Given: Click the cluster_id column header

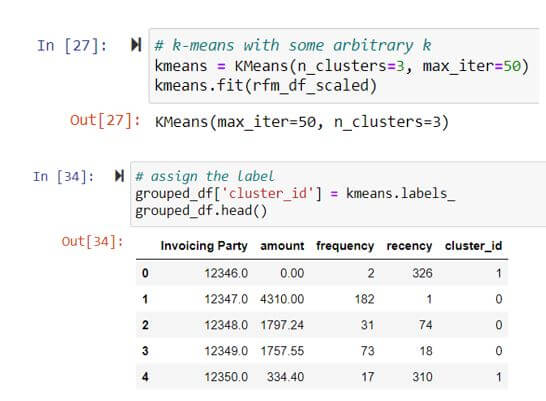Looking at the screenshot, I should 473,246.
